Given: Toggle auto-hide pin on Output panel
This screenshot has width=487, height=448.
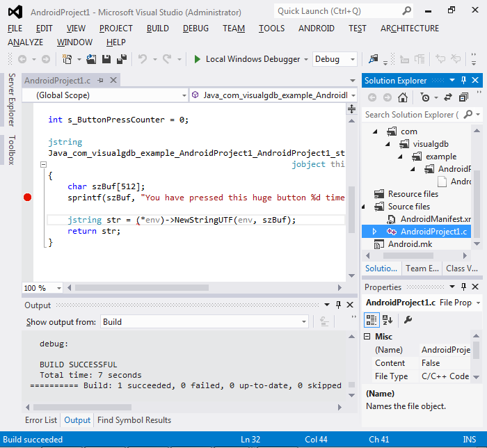Looking at the screenshot, I should coord(339,305).
